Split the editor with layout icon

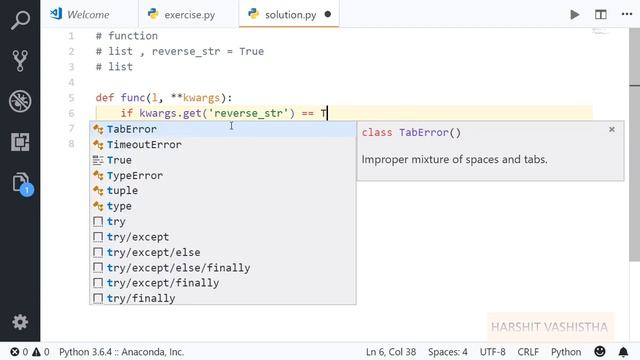(600, 15)
